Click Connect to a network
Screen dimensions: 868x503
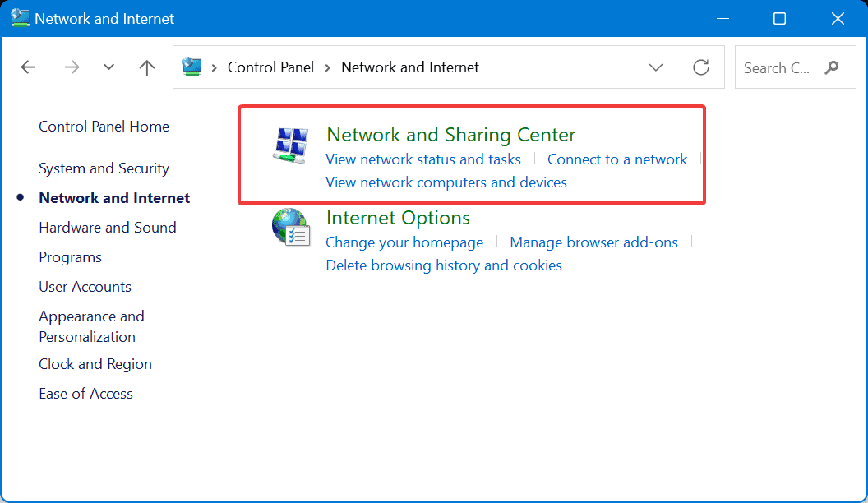(617, 159)
